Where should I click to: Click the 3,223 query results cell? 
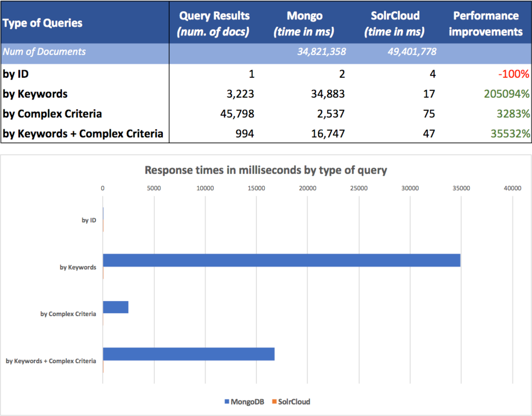click(240, 94)
